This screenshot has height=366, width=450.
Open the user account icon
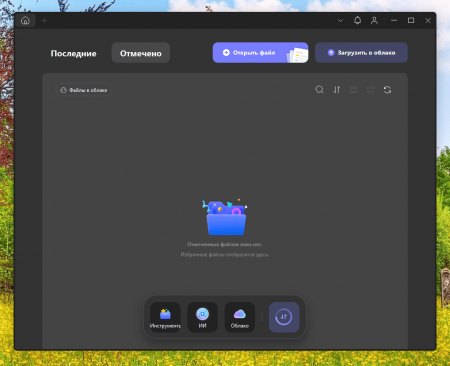coord(374,21)
